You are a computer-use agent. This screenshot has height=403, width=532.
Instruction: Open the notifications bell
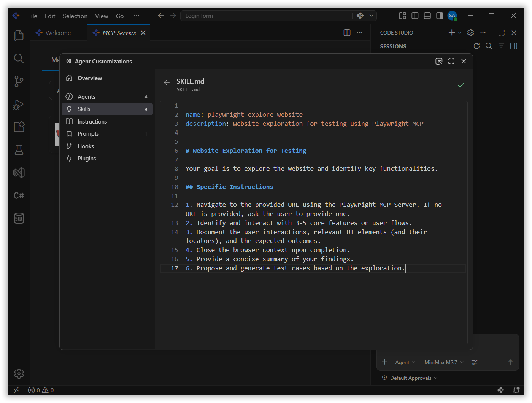click(x=516, y=390)
